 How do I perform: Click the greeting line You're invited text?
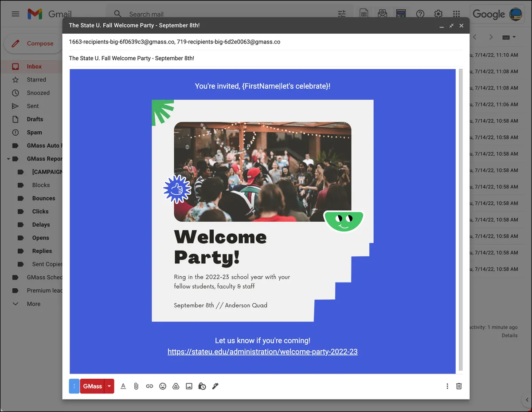pyautogui.click(x=262, y=86)
